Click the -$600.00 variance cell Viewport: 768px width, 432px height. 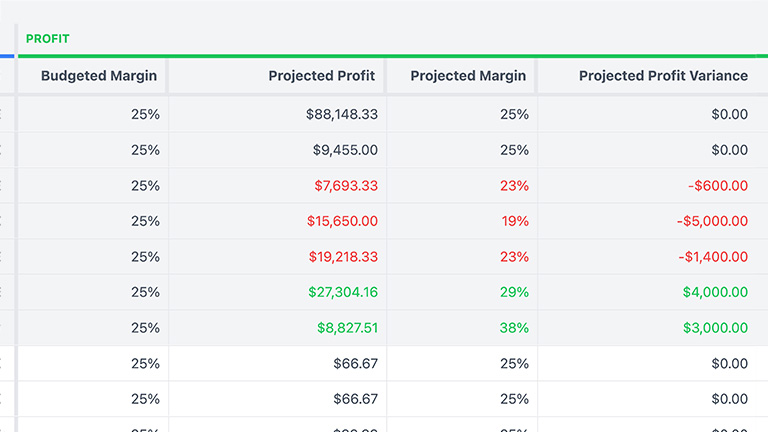tap(717, 186)
